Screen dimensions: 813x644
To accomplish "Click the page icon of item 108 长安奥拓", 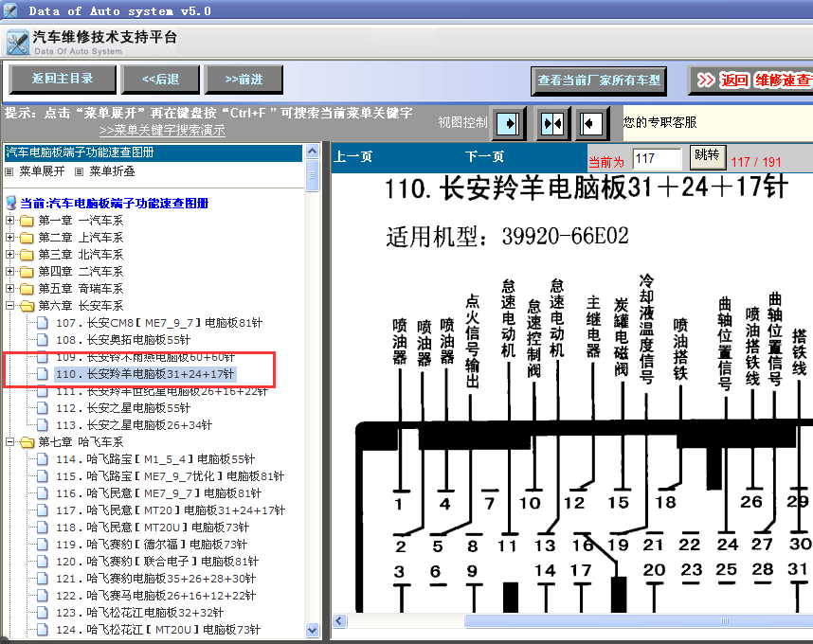I will 43,340.
